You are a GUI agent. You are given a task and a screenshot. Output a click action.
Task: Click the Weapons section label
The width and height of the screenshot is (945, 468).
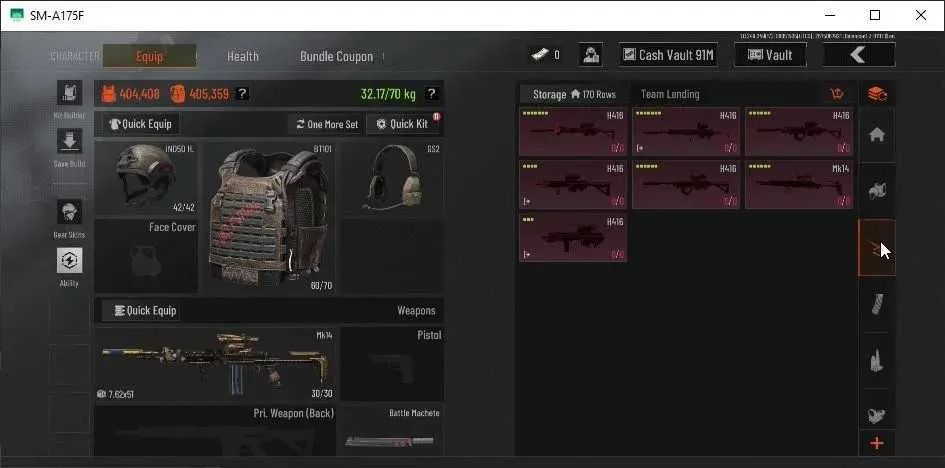416,311
